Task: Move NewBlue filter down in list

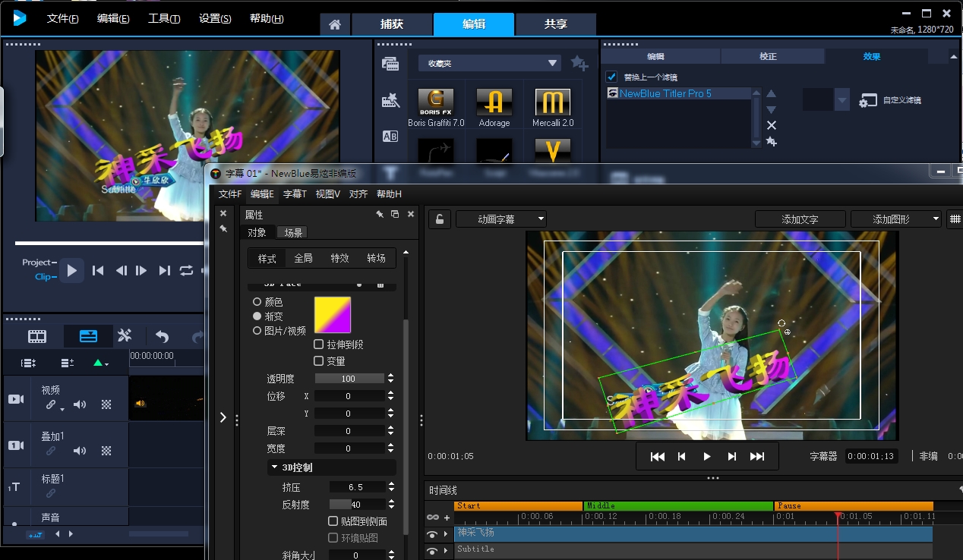Action: click(772, 109)
